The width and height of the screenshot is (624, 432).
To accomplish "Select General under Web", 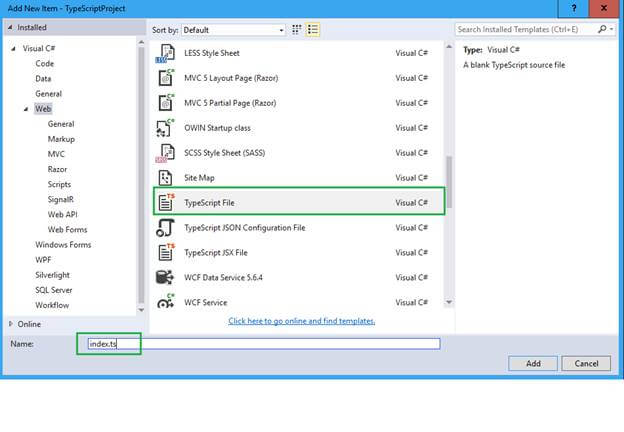I will (61, 124).
